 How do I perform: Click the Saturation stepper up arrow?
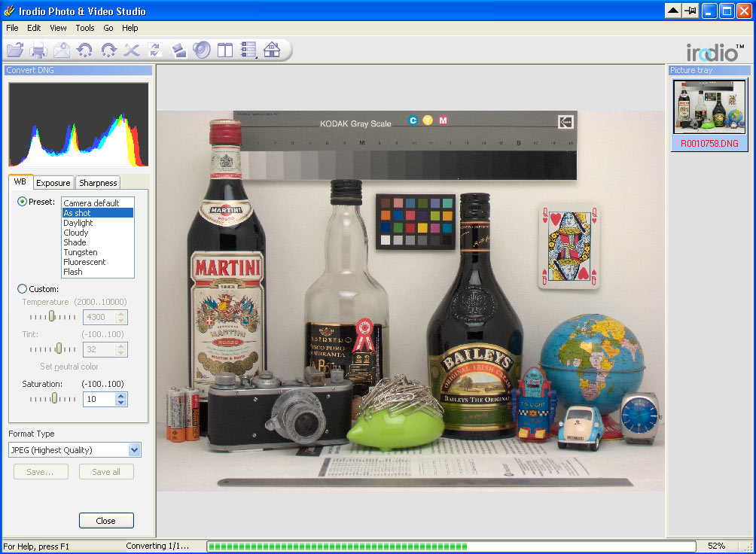coord(122,397)
